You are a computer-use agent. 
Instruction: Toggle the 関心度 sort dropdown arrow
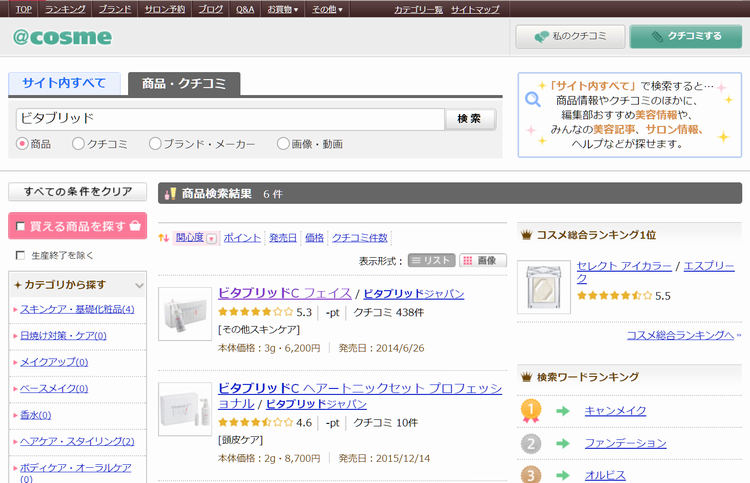211,238
